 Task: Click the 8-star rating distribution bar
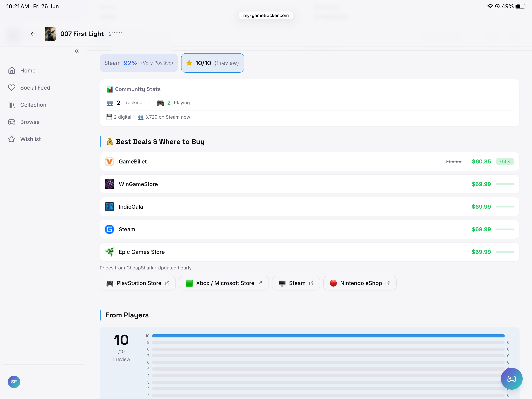328,349
